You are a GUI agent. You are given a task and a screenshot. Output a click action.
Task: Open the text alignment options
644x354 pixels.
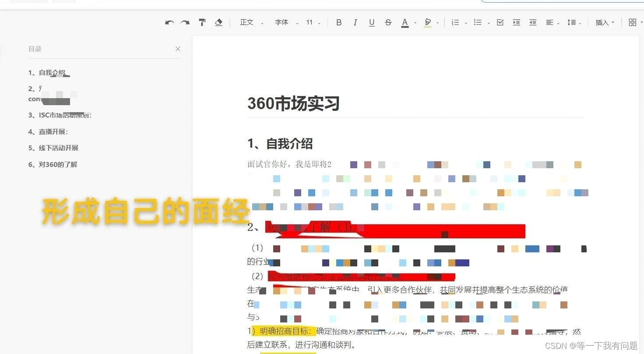point(552,22)
